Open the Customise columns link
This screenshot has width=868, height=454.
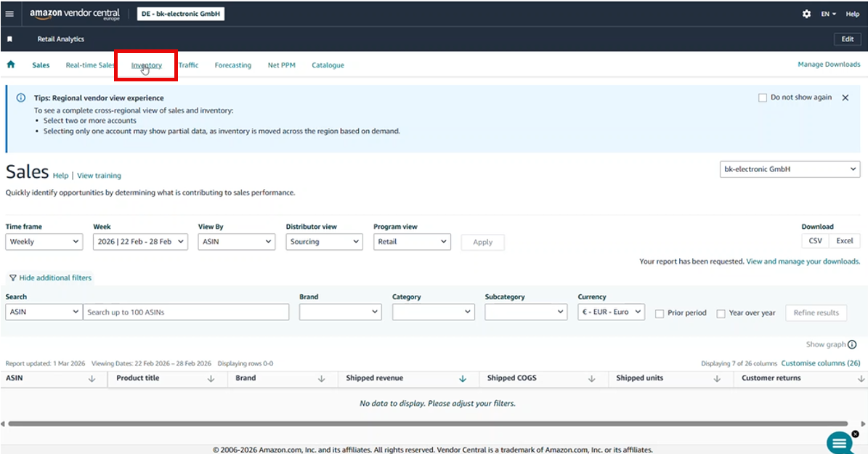820,363
